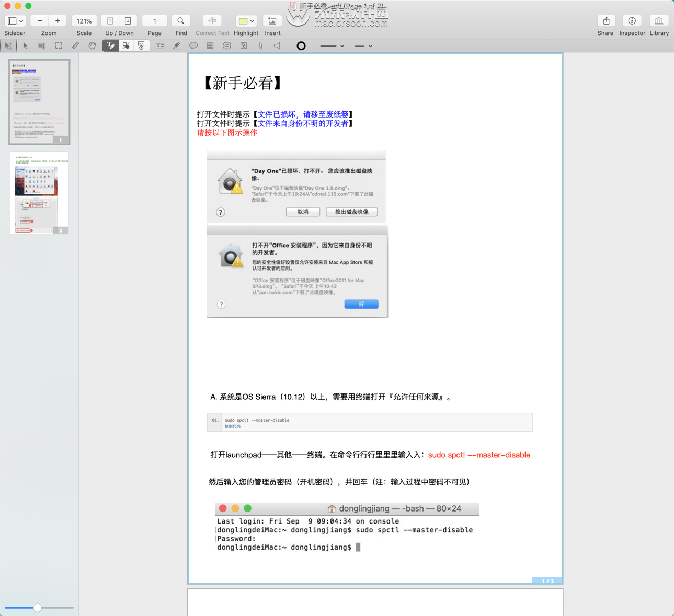
Task: Add a speech bubble comment
Action: [193, 46]
